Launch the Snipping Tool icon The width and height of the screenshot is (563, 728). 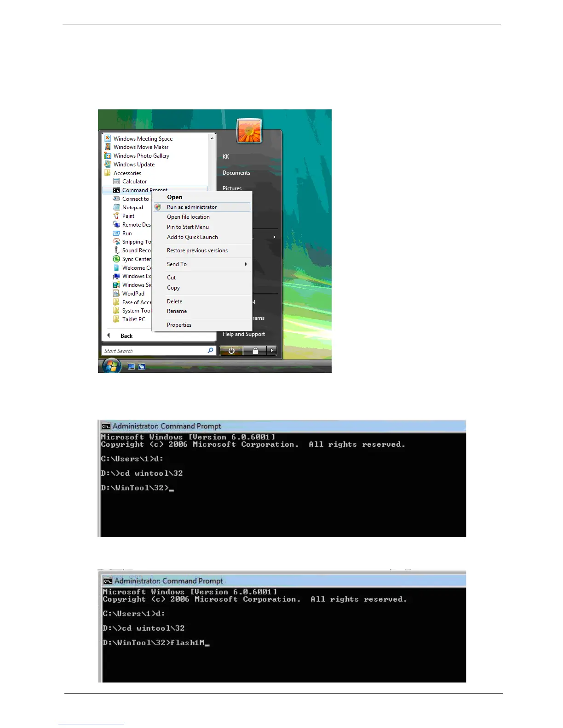coord(116,242)
